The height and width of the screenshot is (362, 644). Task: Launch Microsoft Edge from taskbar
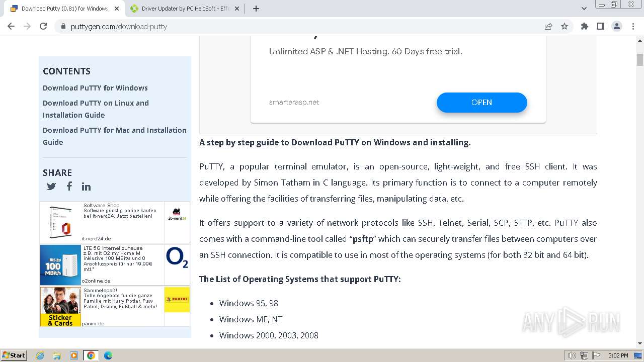108,355
